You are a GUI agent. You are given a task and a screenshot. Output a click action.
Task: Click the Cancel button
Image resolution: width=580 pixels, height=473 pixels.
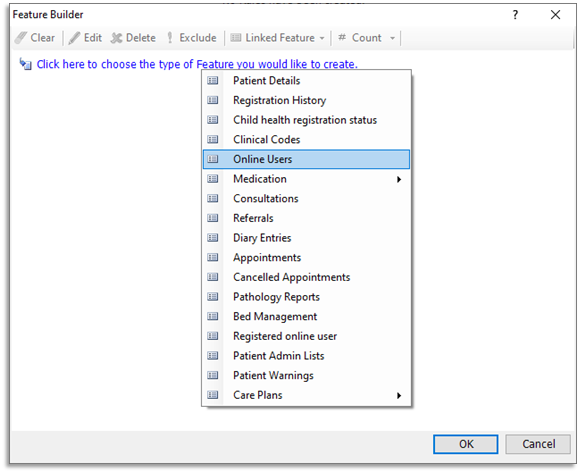pyautogui.click(x=538, y=444)
